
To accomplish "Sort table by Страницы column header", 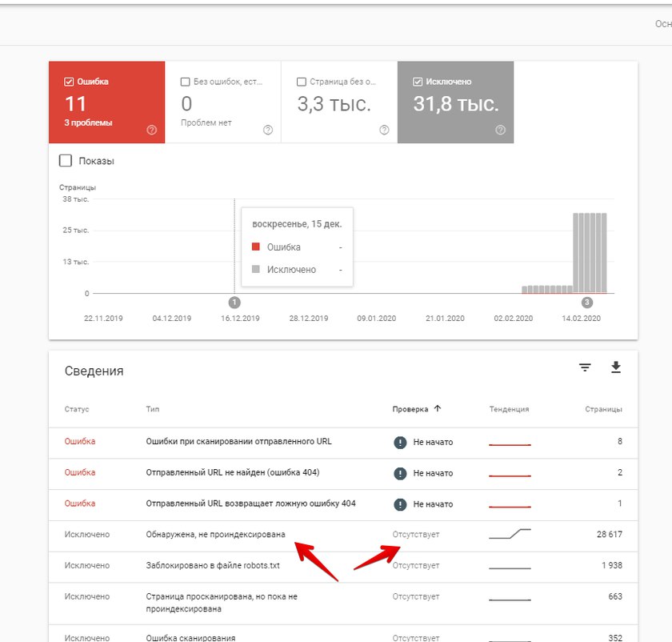I will pos(603,409).
